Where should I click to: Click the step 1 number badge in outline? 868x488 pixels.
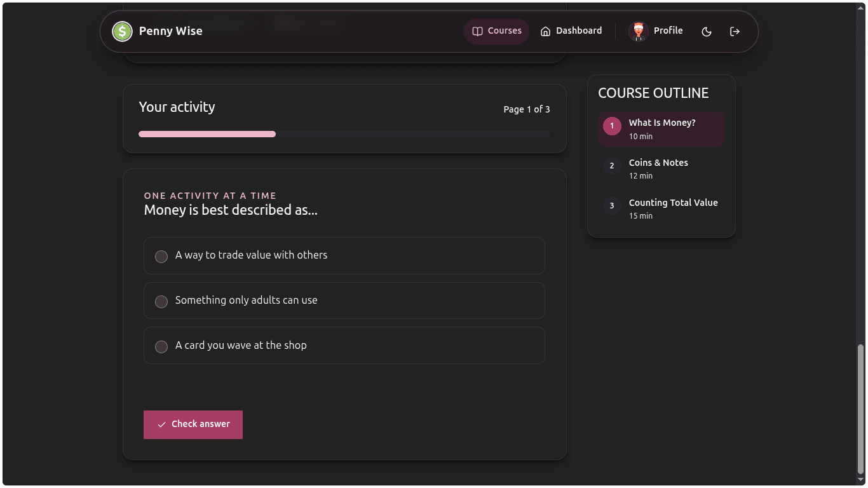coord(612,126)
